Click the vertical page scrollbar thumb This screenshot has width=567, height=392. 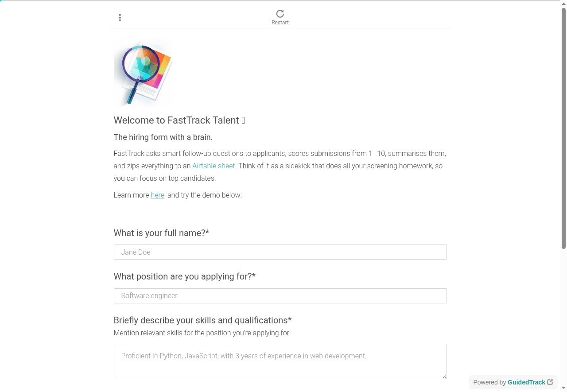[x=563, y=128]
